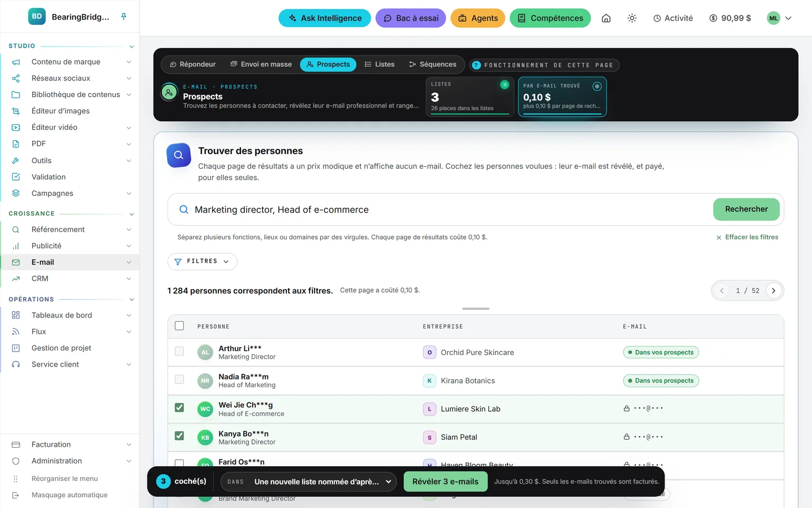
Task: Uncheck Kanya Bo***n's checkbox
Action: [x=179, y=436]
